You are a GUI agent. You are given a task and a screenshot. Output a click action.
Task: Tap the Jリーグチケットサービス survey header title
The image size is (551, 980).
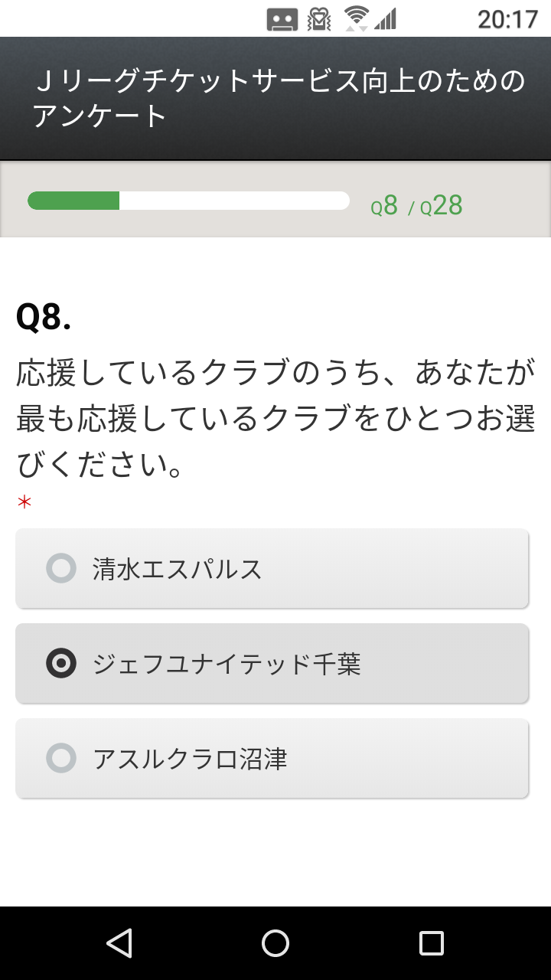tap(279, 98)
